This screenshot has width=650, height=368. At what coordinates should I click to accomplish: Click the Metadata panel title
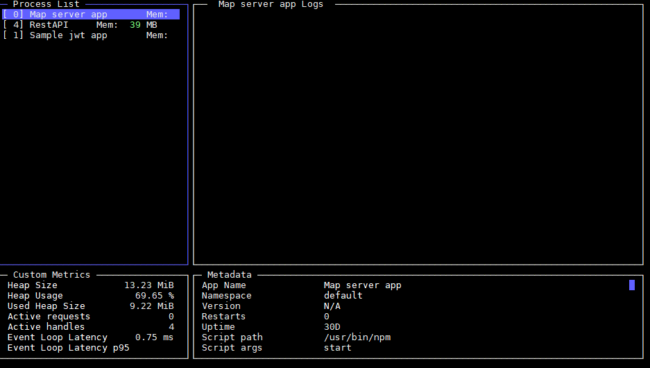(x=229, y=275)
